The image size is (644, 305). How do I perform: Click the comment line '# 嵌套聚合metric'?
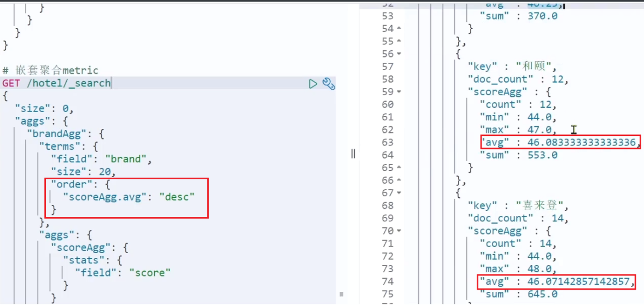point(50,71)
